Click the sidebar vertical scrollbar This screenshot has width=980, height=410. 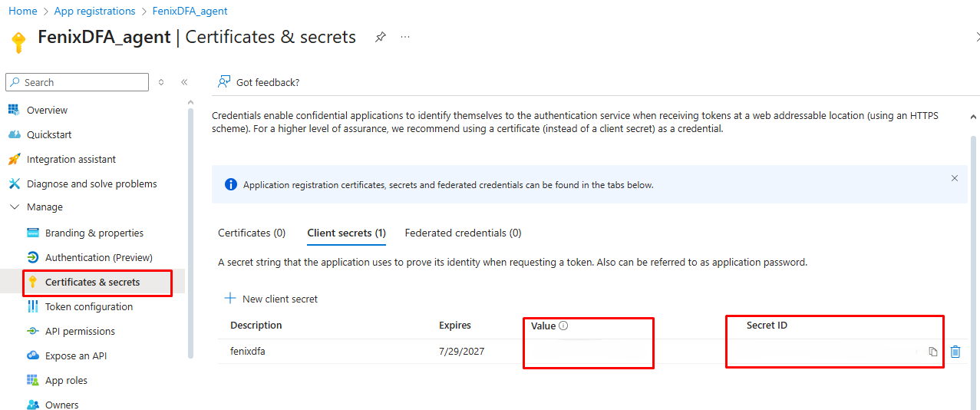(x=190, y=230)
